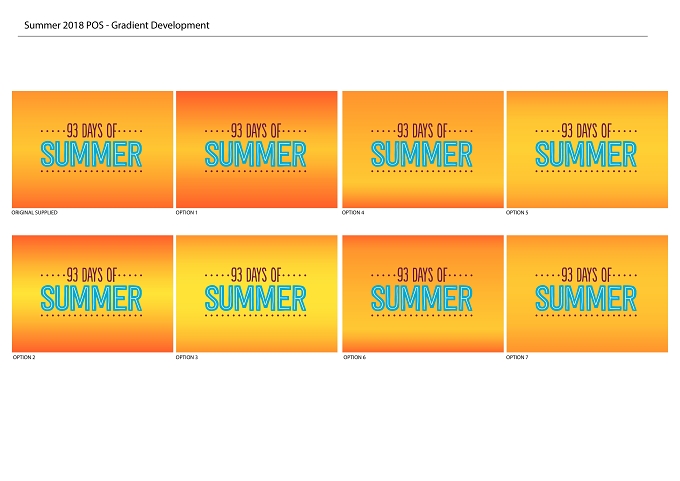Viewport: 680px width, 481px height.
Task: Click the OPTION 1 caption label
Action: 186,213
